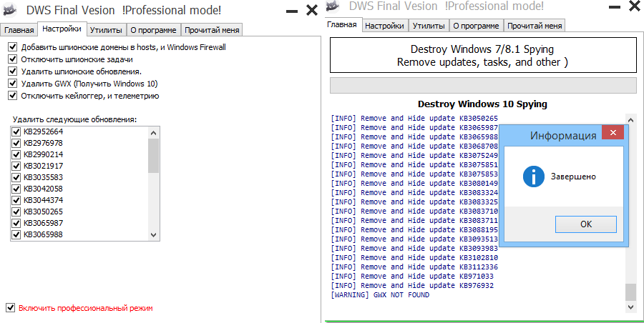Toggle 'Добавить шпионские домены в hosts' checkbox
This screenshot has height=323, width=644.
coord(13,46)
